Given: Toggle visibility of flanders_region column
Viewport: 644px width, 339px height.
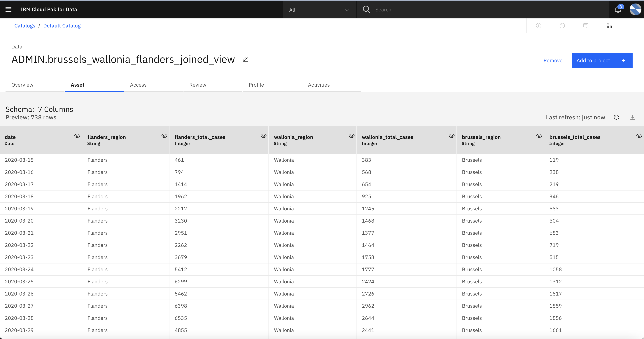Looking at the screenshot, I should click(164, 136).
